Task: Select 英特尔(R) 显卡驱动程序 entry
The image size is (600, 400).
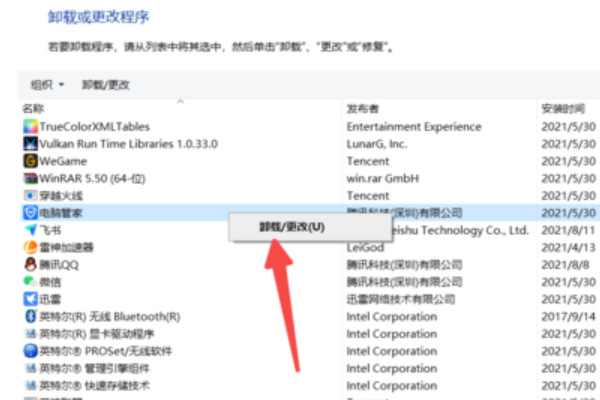Action: pos(96,334)
